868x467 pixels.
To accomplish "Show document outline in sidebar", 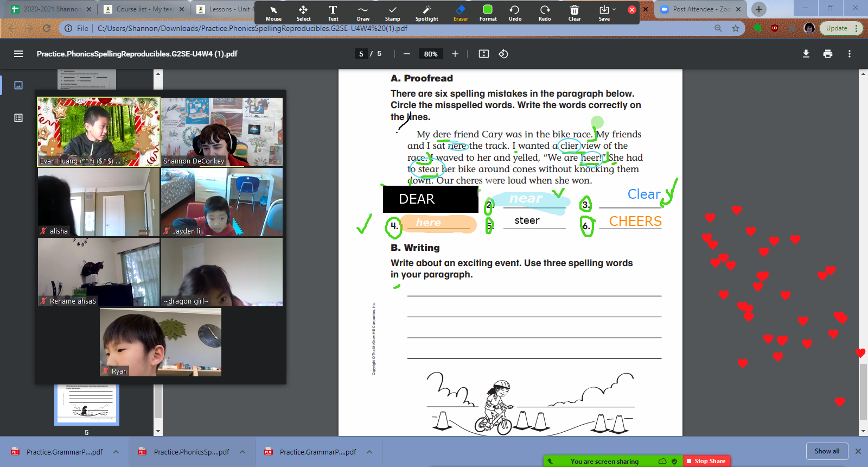I will 18,118.
